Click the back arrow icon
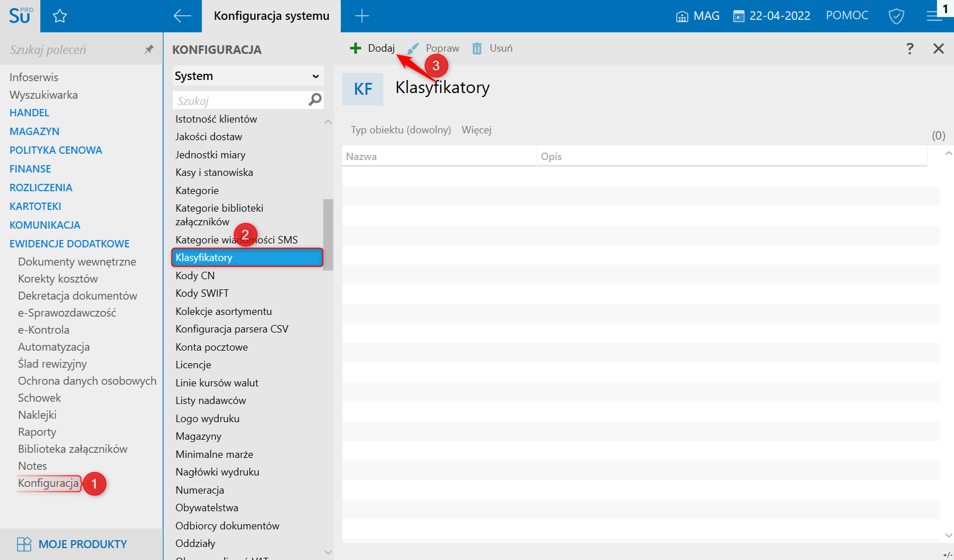 coord(182,16)
